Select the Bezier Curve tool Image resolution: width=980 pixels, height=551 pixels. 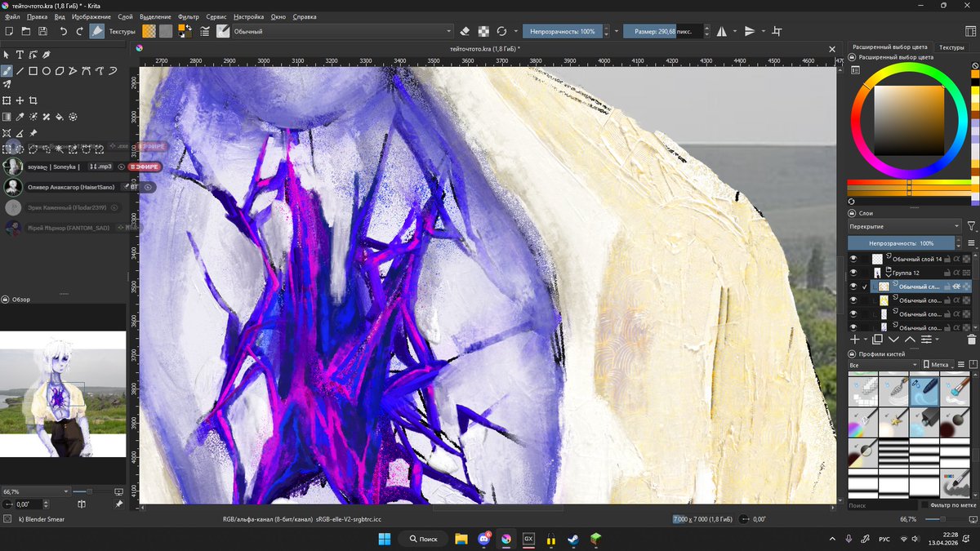tap(87, 71)
